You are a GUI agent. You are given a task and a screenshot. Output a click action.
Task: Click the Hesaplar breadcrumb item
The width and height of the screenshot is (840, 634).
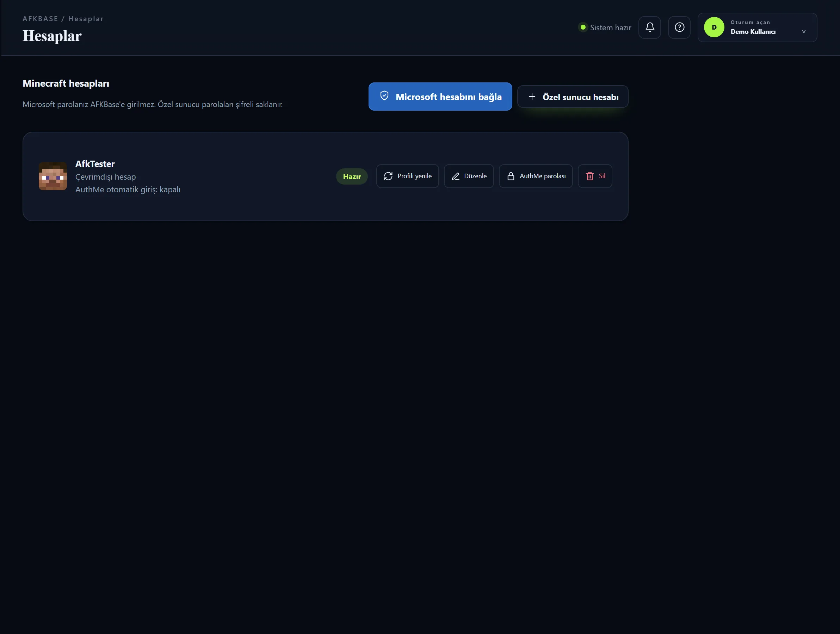pos(86,19)
